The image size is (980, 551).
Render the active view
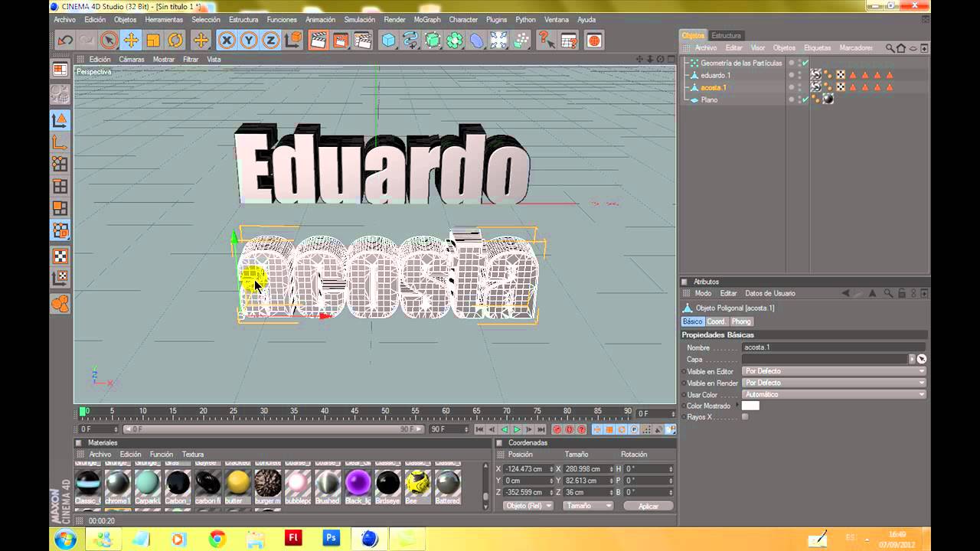318,41
